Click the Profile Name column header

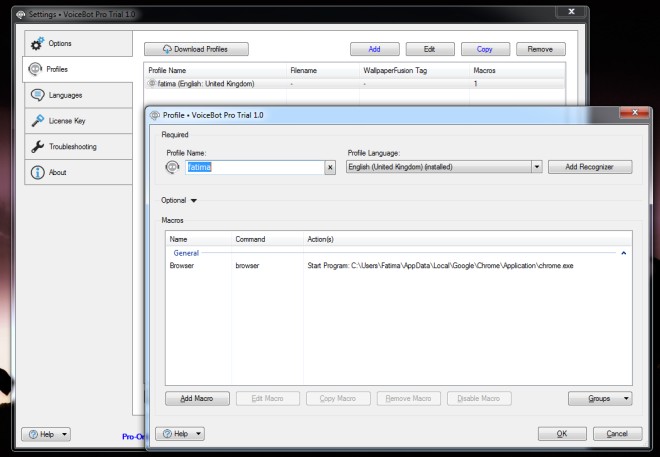tap(216, 70)
